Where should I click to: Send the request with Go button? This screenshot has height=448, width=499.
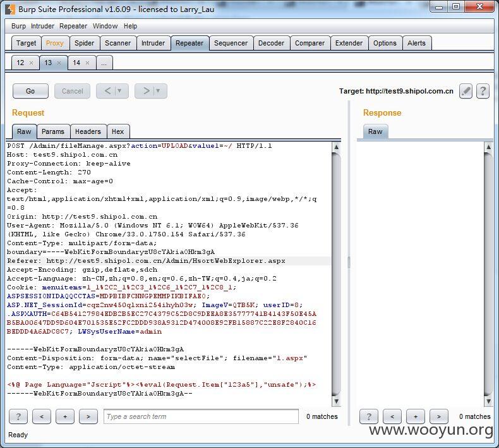(x=30, y=92)
